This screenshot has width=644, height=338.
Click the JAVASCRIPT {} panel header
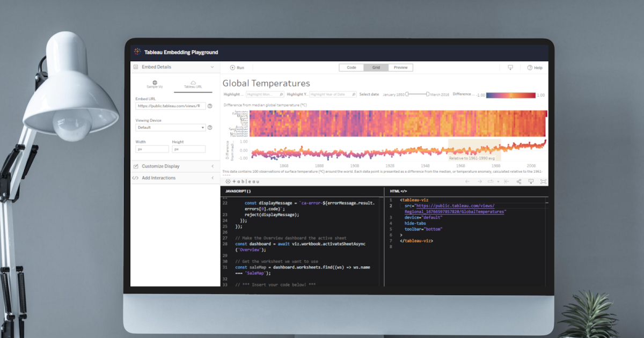click(238, 191)
